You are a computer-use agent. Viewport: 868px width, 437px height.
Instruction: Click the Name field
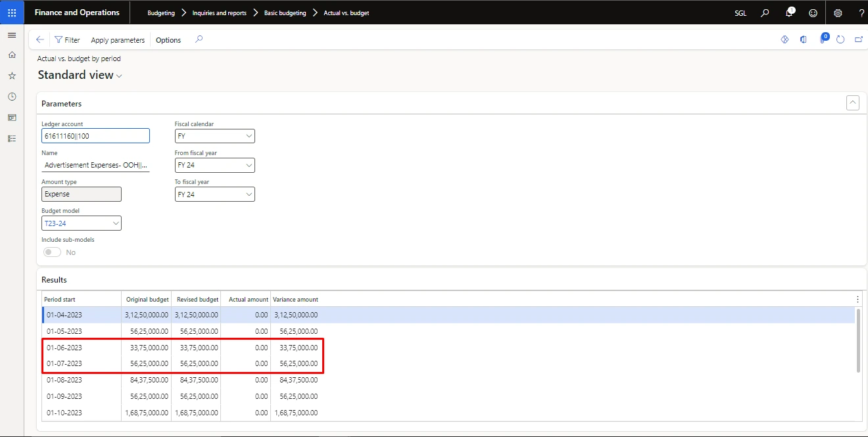95,165
